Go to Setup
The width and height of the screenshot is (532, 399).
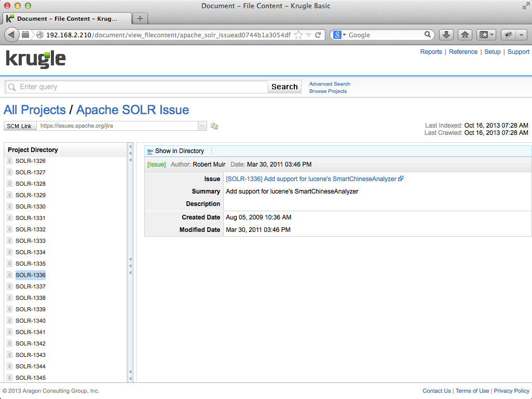(493, 51)
